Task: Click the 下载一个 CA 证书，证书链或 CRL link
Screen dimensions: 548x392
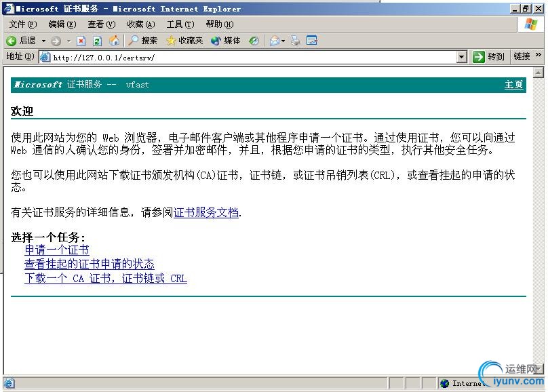Action: [x=106, y=278]
